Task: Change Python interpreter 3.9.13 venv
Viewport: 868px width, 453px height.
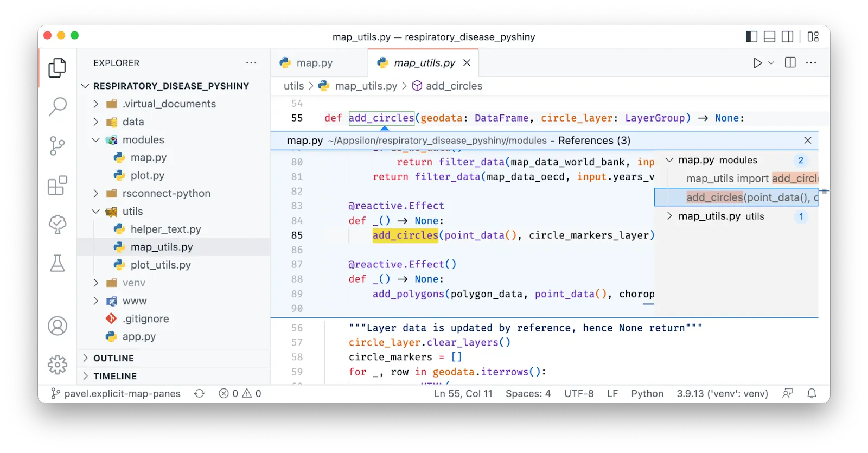Action: pos(722,394)
